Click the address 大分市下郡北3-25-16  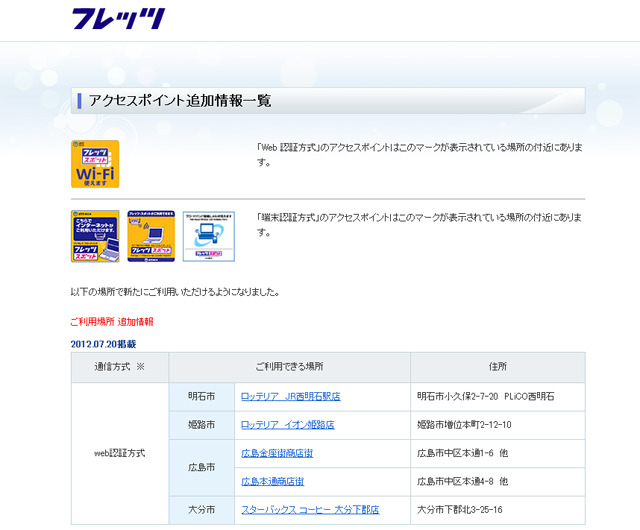pyautogui.click(x=460, y=510)
